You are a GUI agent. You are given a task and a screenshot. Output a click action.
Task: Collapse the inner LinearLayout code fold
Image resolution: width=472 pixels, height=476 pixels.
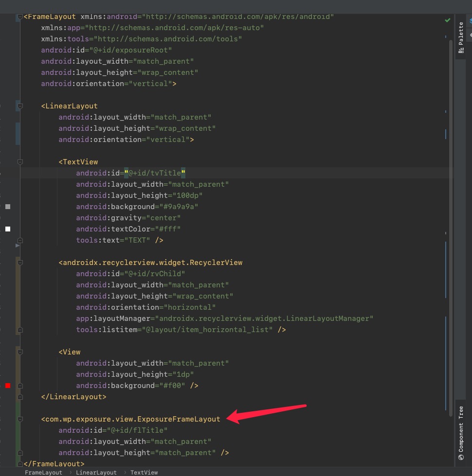19,106
